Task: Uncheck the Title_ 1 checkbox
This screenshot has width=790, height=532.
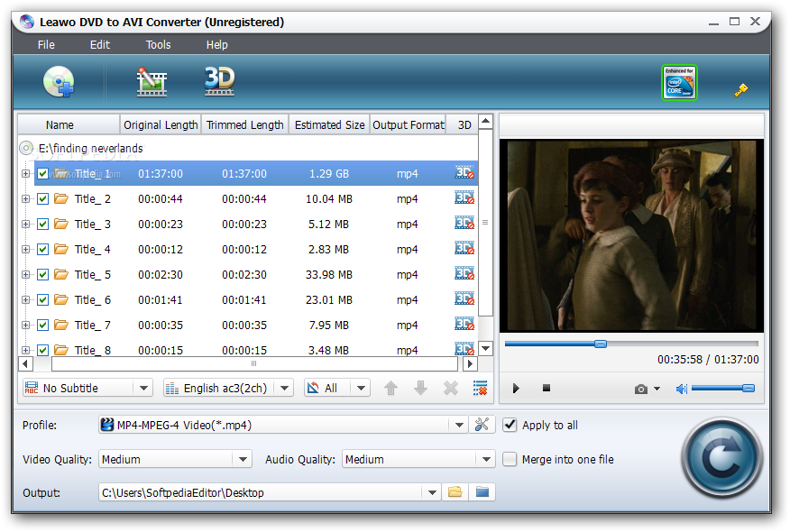Action: 42,174
